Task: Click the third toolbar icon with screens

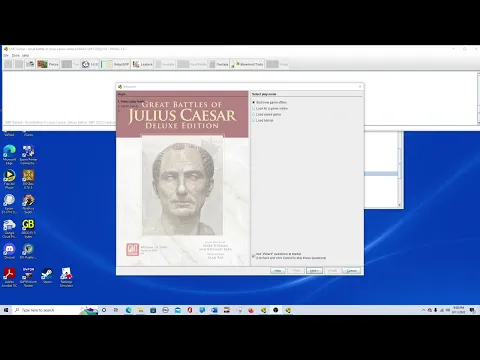Action: 30,64
